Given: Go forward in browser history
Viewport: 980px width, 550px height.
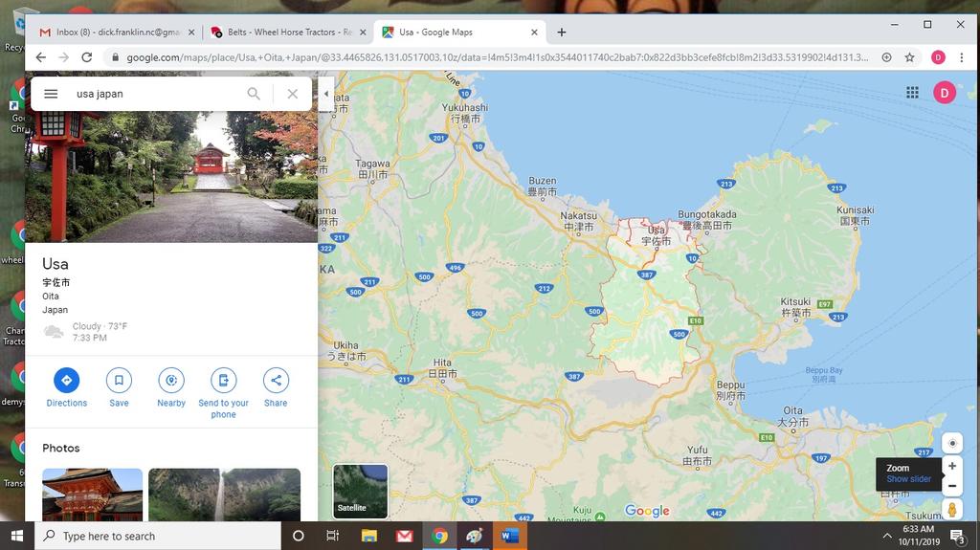Looking at the screenshot, I should (64, 57).
